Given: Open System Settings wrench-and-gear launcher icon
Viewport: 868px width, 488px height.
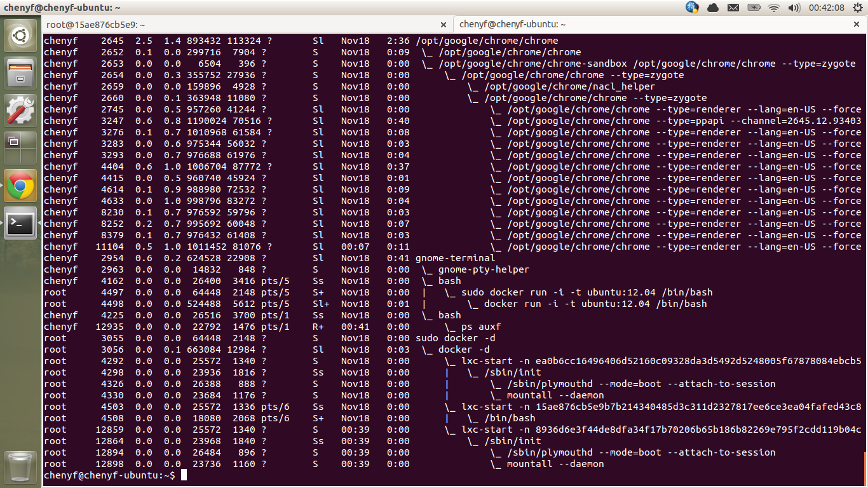Looking at the screenshot, I should pos(20,111).
